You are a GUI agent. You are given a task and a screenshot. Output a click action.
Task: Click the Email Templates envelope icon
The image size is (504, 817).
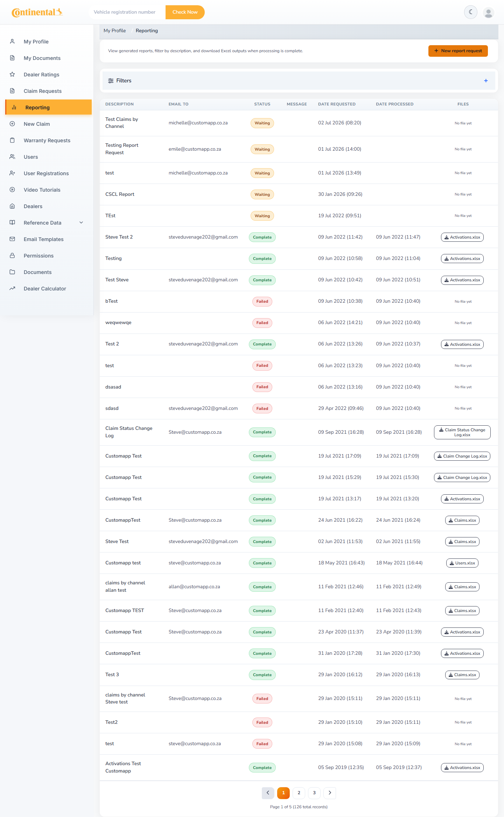point(12,239)
